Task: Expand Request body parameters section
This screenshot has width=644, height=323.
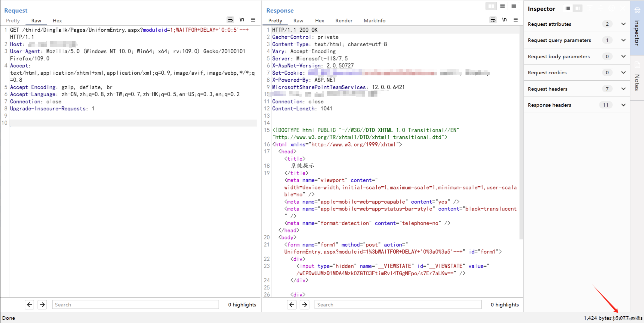Action: [623, 56]
